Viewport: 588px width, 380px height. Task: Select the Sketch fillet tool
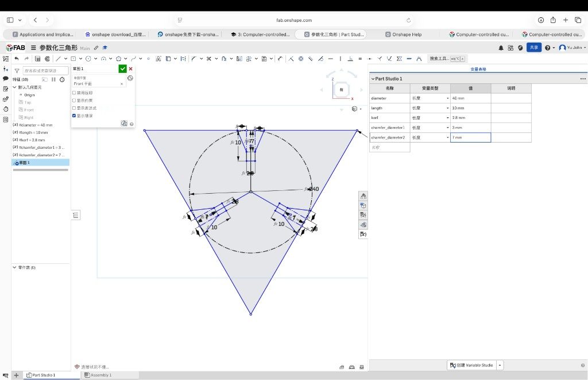click(x=194, y=59)
